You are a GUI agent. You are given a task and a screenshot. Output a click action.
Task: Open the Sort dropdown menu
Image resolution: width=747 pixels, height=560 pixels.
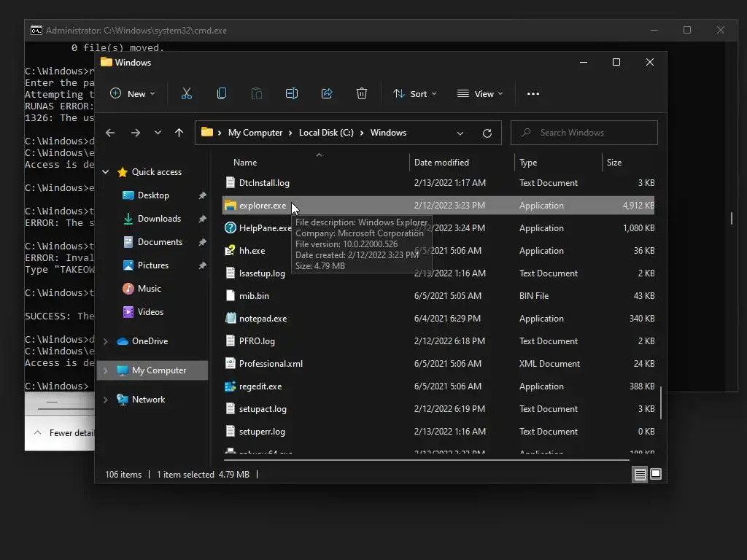(414, 94)
